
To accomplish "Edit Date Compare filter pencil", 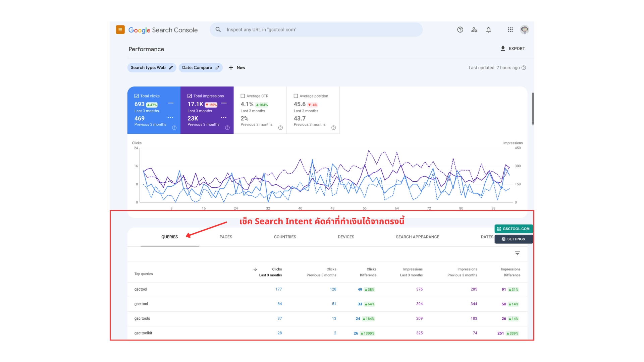I will (x=217, y=68).
